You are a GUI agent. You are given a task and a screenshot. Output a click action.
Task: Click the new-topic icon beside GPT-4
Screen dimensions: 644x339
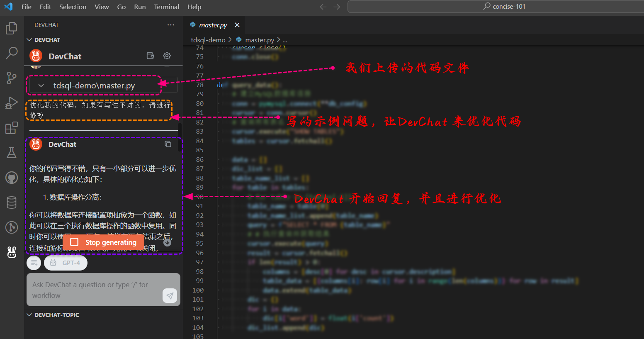pos(34,263)
